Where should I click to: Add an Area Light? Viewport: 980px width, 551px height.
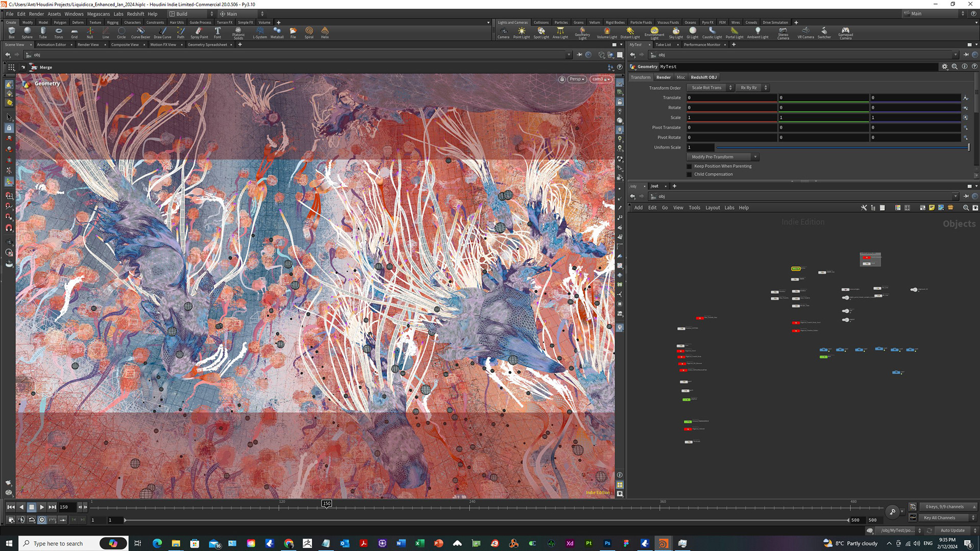click(560, 33)
